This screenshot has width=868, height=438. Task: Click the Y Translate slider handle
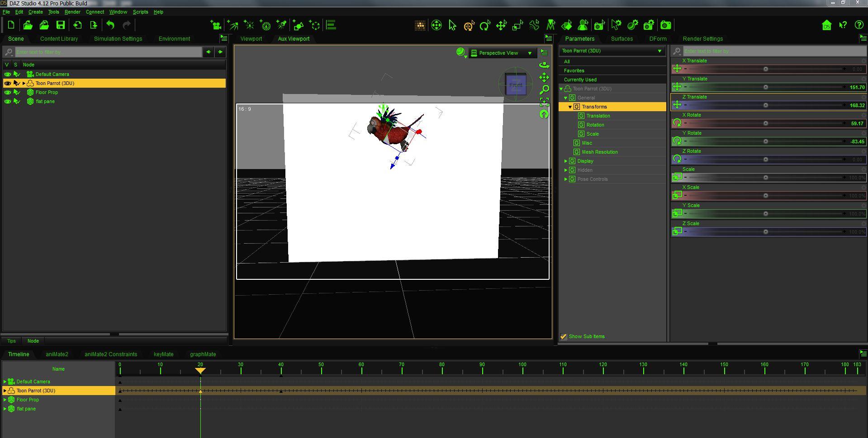point(766,87)
